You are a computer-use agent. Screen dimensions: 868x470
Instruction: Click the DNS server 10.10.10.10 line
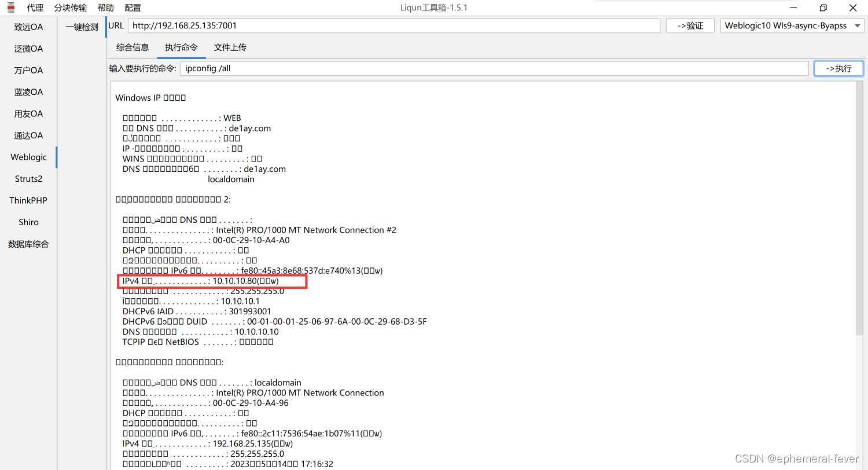tap(201, 332)
